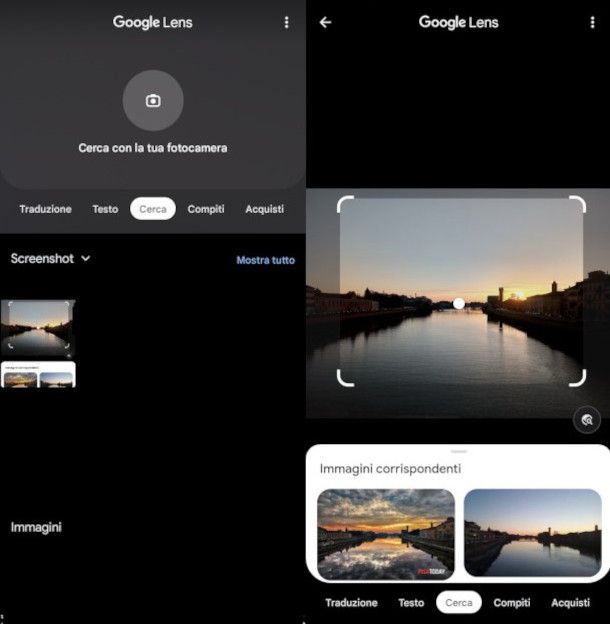Tap the Cerca con la tua fotocamera label

[x=153, y=148]
